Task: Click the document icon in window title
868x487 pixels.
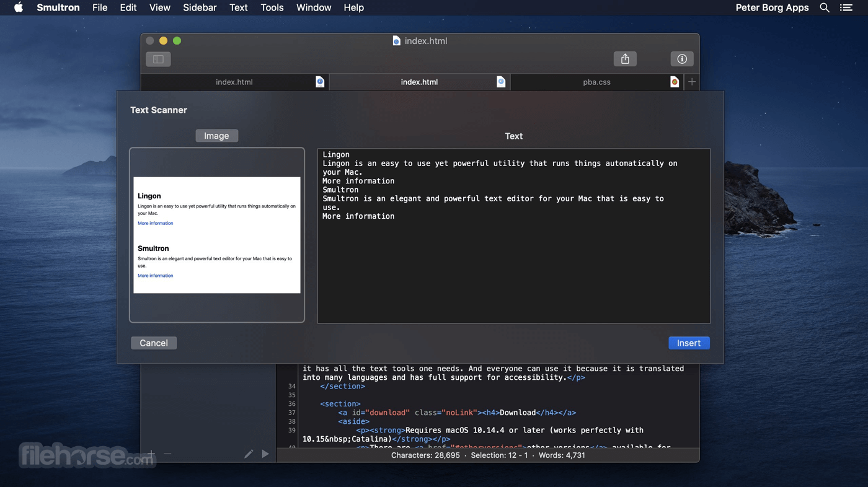Action: [397, 41]
